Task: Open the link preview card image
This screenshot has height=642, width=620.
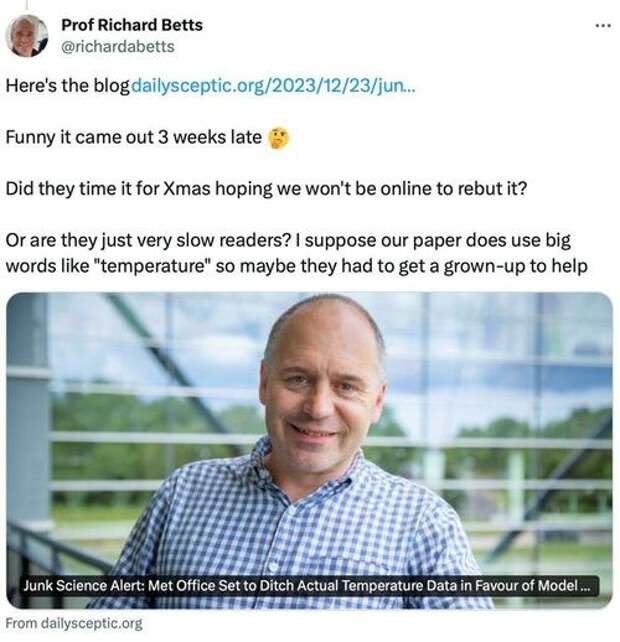Action: tap(310, 450)
